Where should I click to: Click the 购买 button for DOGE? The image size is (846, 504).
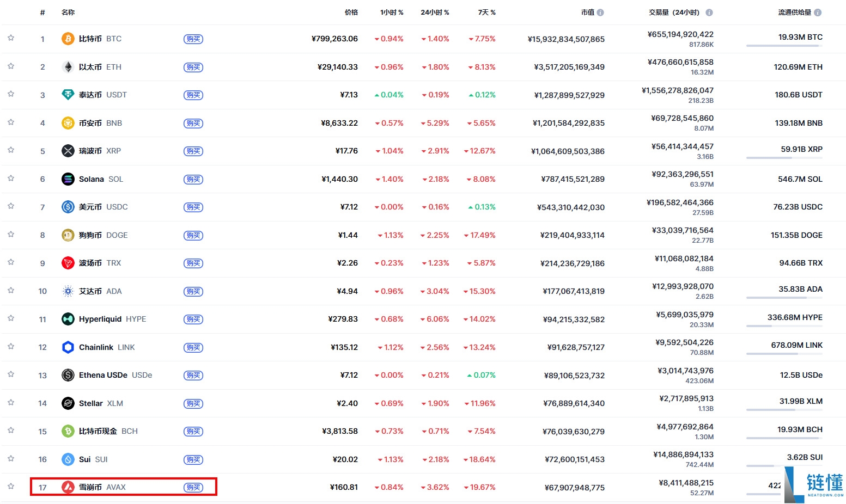pos(193,236)
